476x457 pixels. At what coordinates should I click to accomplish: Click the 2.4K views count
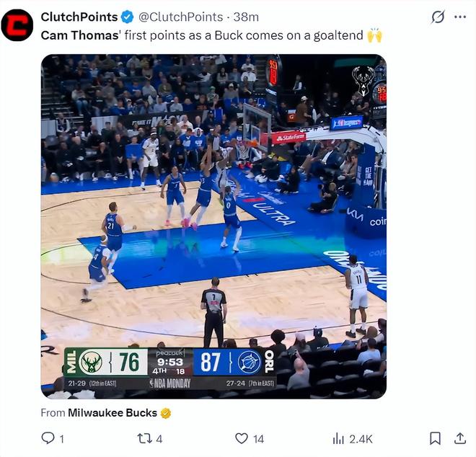pyautogui.click(x=361, y=438)
